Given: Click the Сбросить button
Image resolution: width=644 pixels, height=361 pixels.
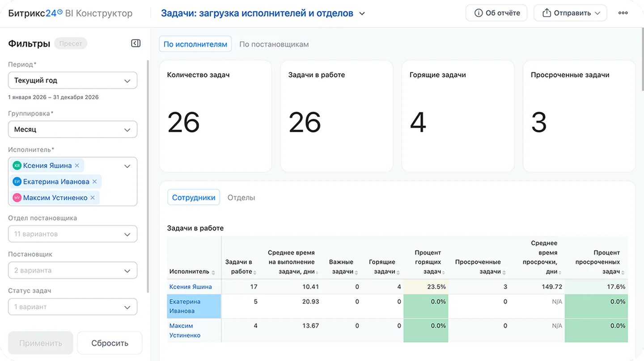Looking at the screenshot, I should tap(110, 343).
